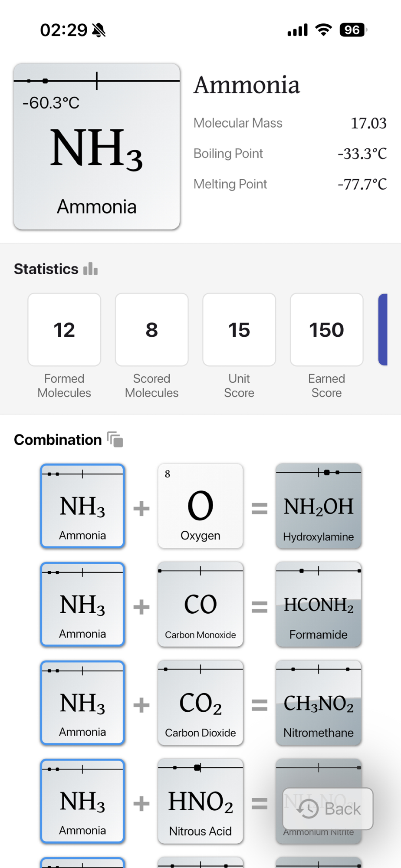
Task: Tap the Ammonia title heading
Action: coord(247,85)
